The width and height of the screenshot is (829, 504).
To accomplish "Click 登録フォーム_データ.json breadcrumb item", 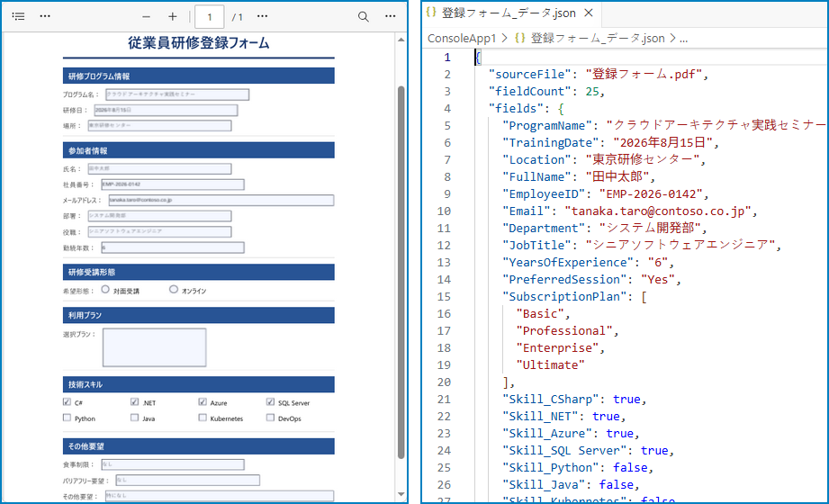I will [x=598, y=38].
